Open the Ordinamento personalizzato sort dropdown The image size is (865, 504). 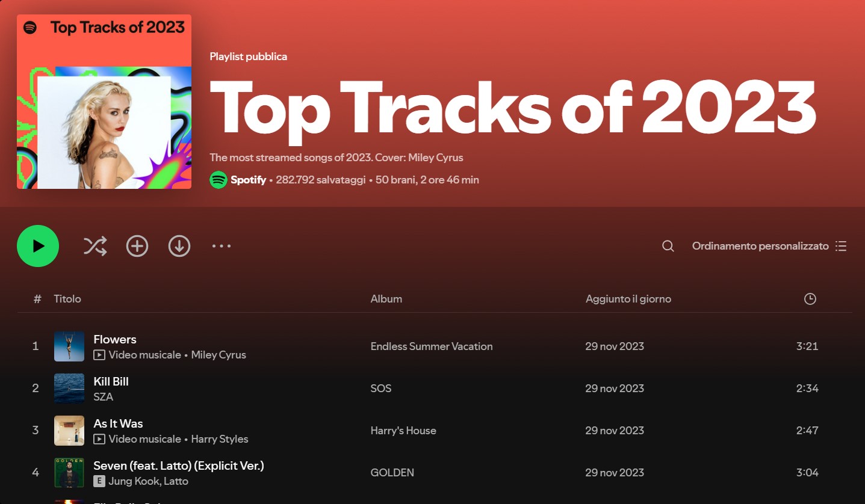pyautogui.click(x=769, y=246)
